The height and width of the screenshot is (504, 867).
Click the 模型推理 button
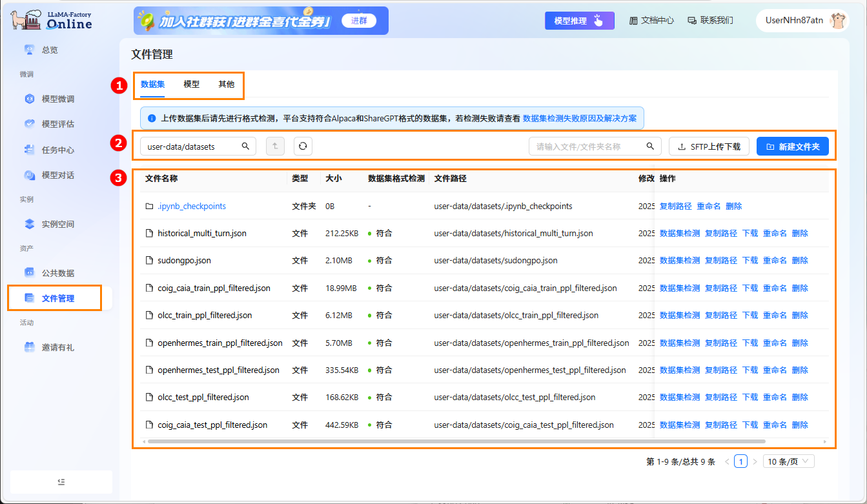tap(579, 20)
